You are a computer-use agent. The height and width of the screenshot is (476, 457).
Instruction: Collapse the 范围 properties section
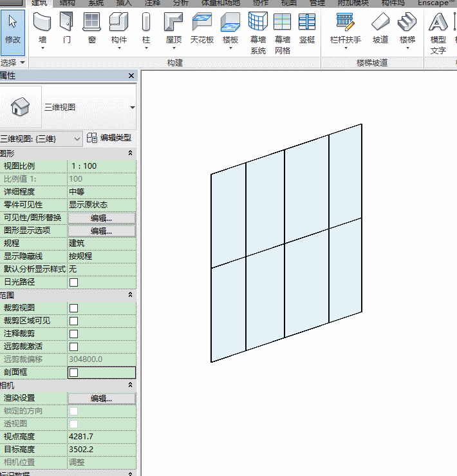click(130, 294)
